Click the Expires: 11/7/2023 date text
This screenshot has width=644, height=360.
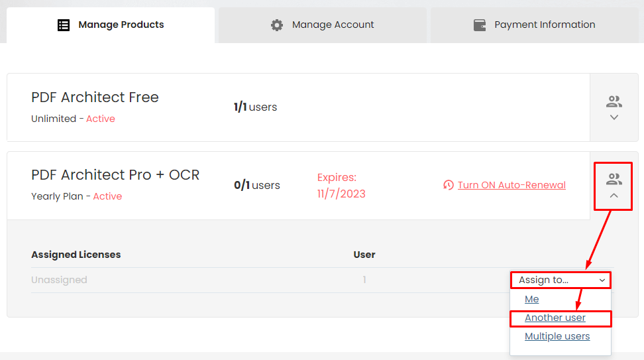point(341,186)
